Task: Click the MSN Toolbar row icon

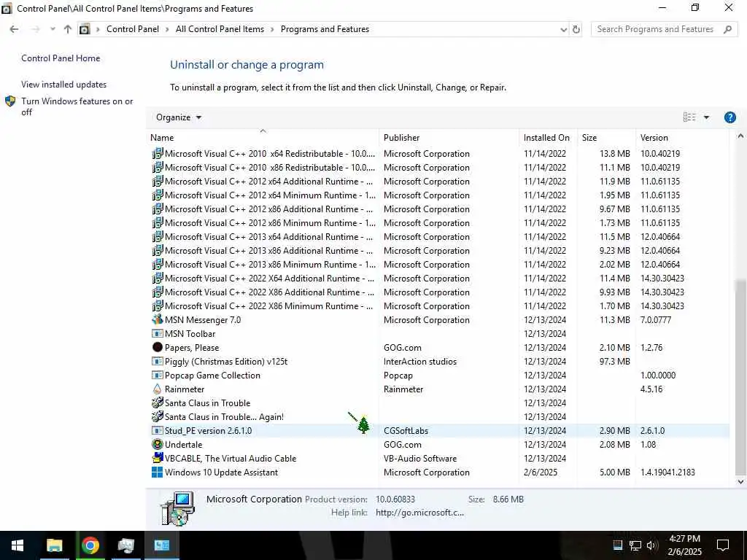Action: [158, 333]
